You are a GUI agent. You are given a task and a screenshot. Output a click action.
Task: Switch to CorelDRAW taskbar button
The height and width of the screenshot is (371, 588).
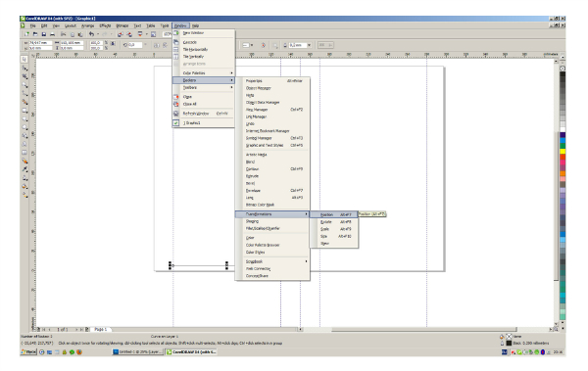click(191, 351)
